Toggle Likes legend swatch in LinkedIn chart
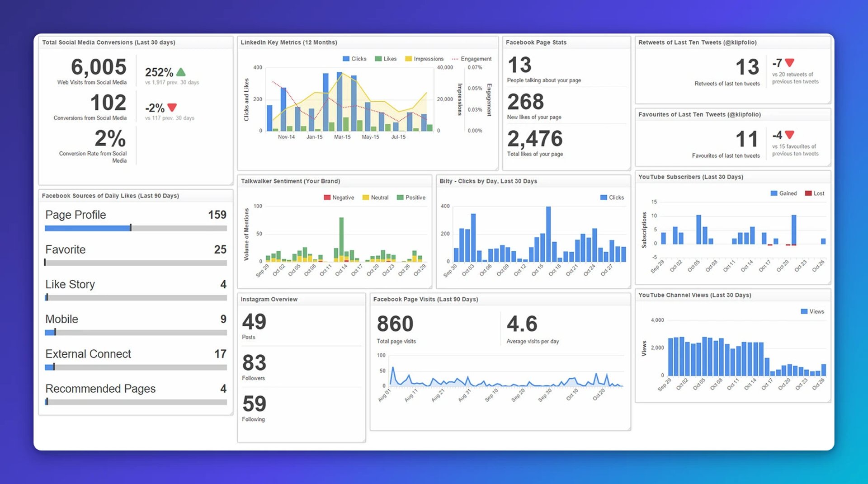 [378, 59]
